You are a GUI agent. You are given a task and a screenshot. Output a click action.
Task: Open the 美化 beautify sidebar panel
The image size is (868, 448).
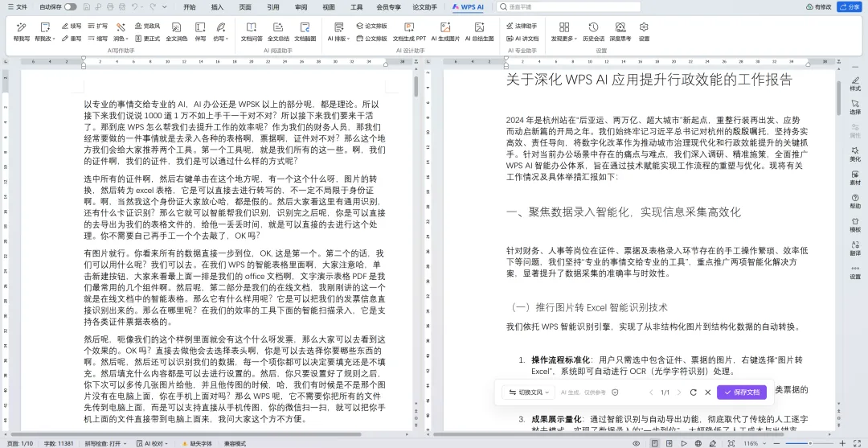[855, 154]
